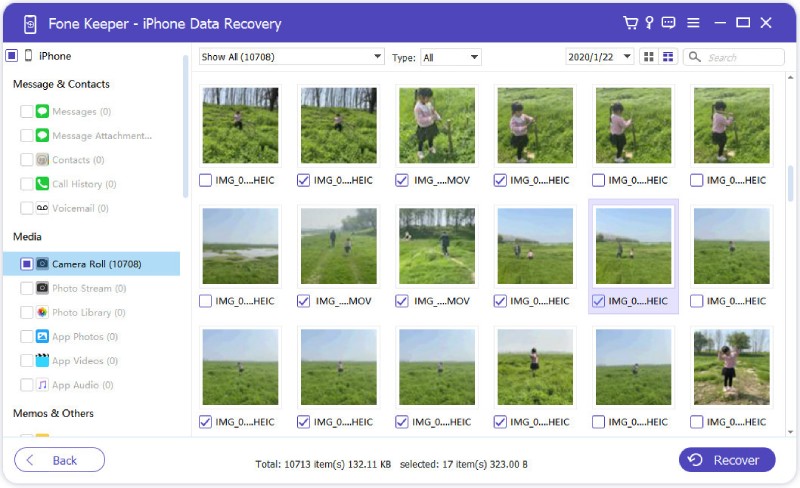The width and height of the screenshot is (800, 488).
Task: Click the App Videos clapperboard icon
Action: pos(42,360)
